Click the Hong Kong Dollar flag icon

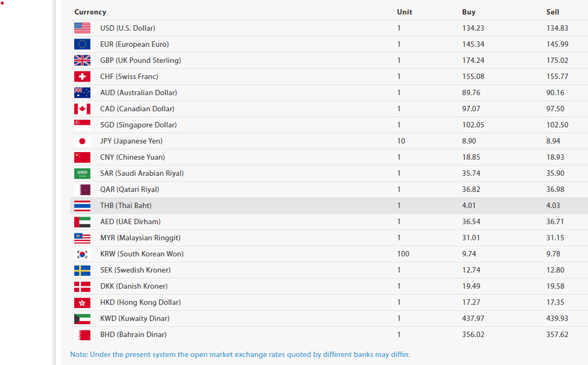82,302
